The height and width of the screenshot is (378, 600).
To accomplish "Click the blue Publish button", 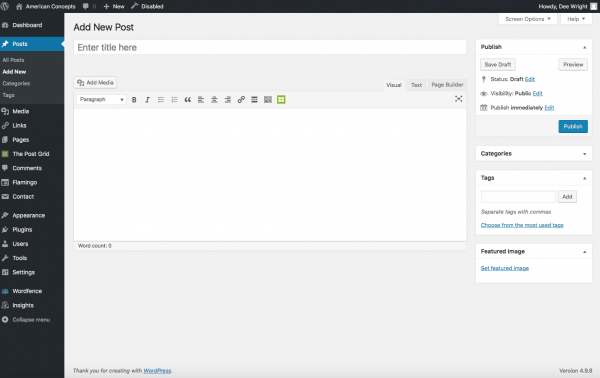I will [573, 127].
